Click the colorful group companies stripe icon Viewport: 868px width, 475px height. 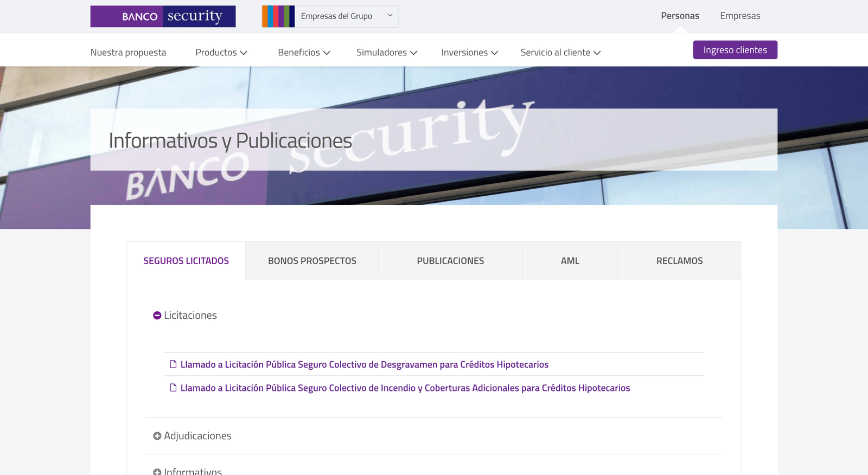[x=278, y=16]
